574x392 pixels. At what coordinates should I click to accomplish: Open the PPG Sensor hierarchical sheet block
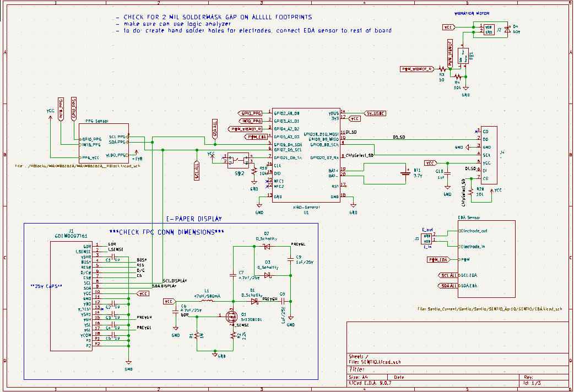click(x=104, y=143)
